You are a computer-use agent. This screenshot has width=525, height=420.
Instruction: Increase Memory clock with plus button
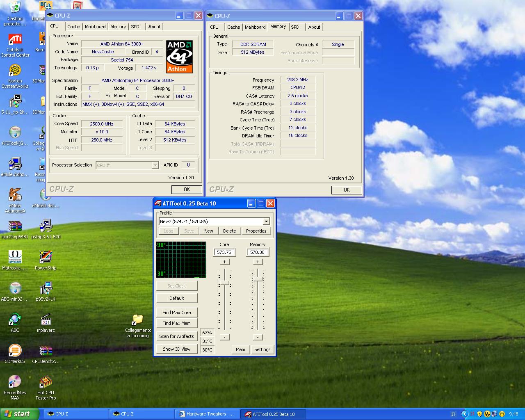click(x=258, y=262)
